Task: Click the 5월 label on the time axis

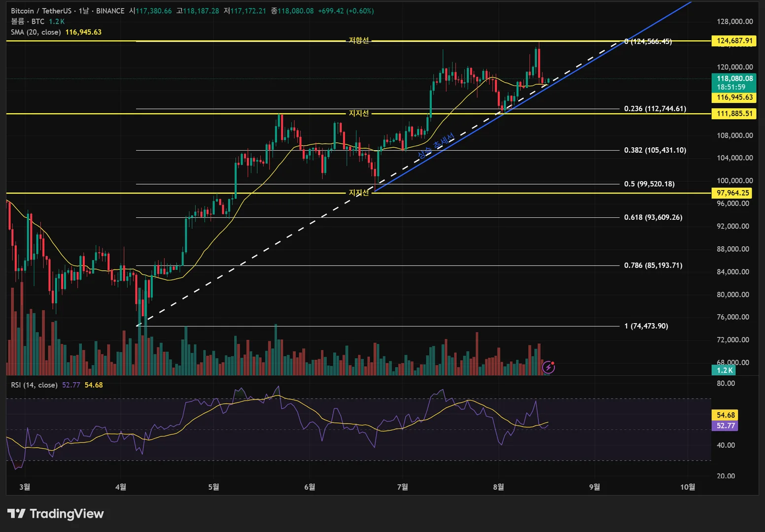Action: click(x=213, y=487)
